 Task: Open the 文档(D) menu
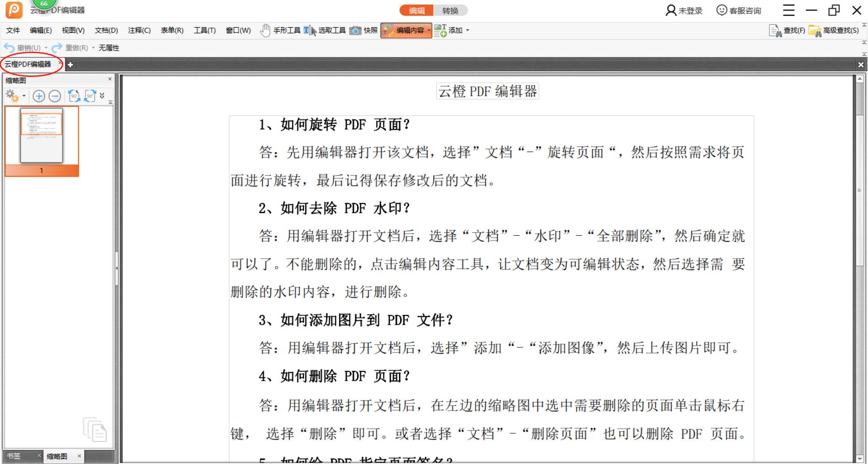coord(106,30)
